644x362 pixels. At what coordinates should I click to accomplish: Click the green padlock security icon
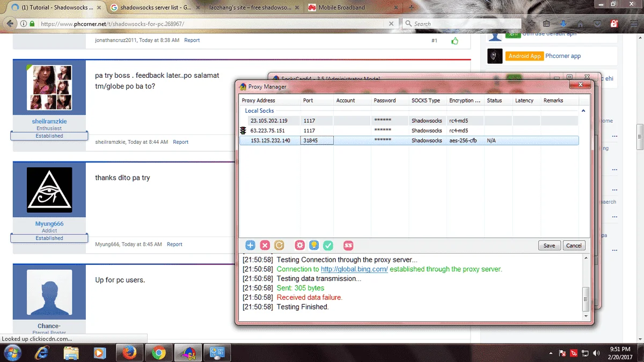32,24
